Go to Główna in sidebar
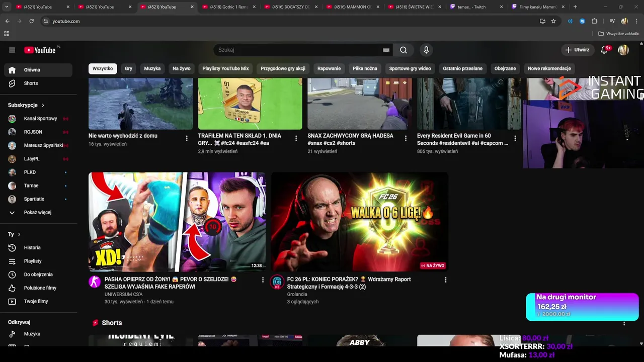Image resolution: width=644 pixels, height=362 pixels. coord(38,70)
